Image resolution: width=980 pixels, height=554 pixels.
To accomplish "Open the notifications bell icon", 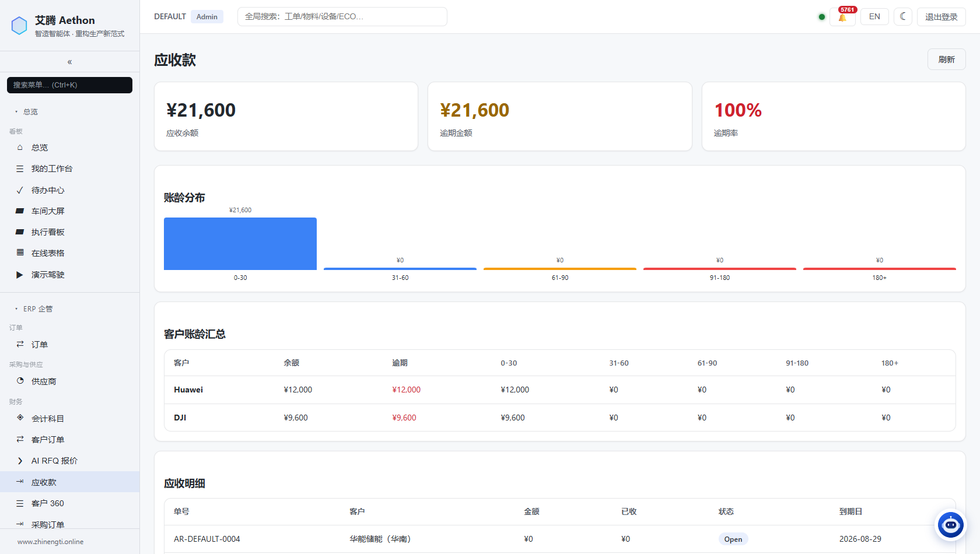I will 842,17.
